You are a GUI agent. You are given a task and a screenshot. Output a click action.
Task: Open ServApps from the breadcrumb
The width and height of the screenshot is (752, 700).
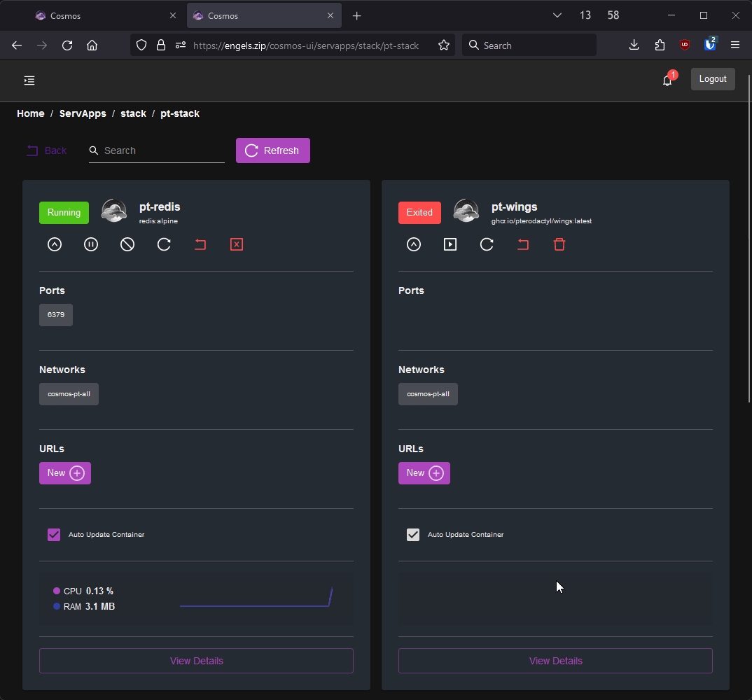83,113
